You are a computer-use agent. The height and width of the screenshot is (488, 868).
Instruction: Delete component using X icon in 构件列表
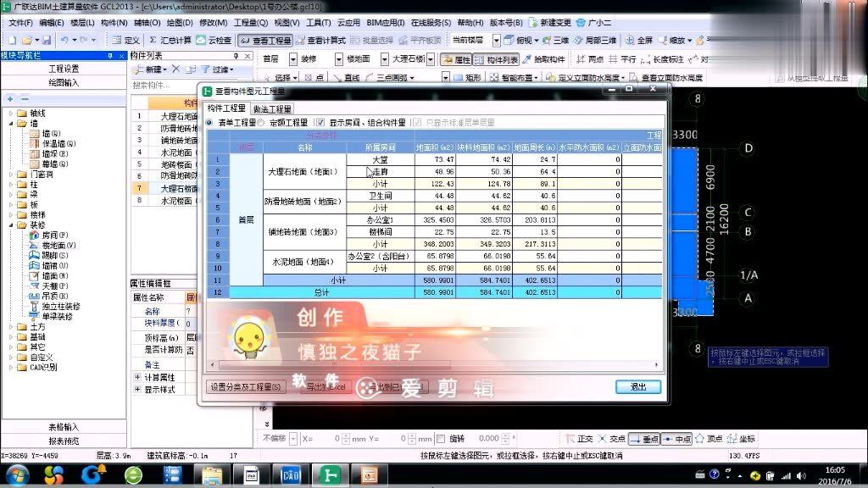click(175, 69)
